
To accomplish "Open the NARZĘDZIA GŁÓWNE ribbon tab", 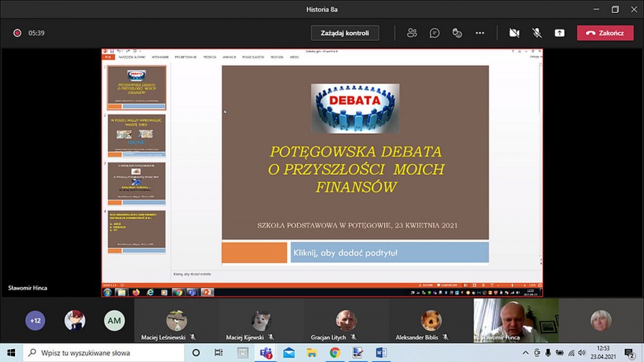I will (x=132, y=57).
